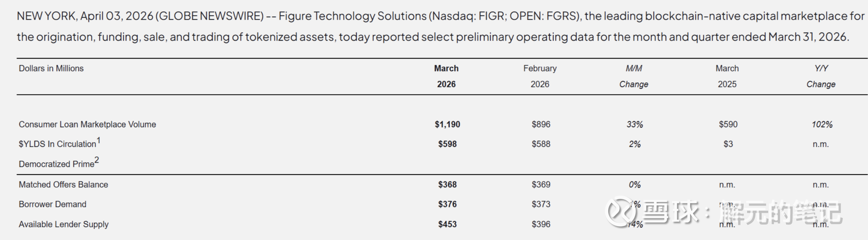The image size is (868, 240).
Task: Open footnote 2 beside Democratized Prime
Action: [97, 160]
